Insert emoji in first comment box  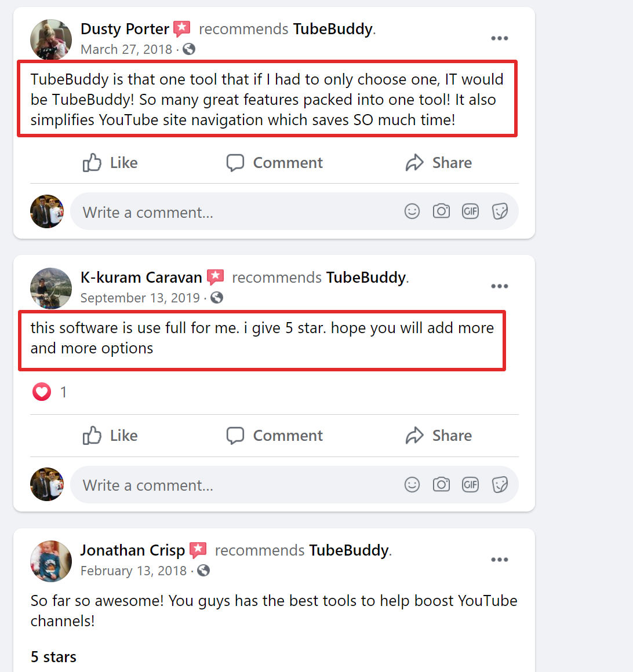(412, 211)
